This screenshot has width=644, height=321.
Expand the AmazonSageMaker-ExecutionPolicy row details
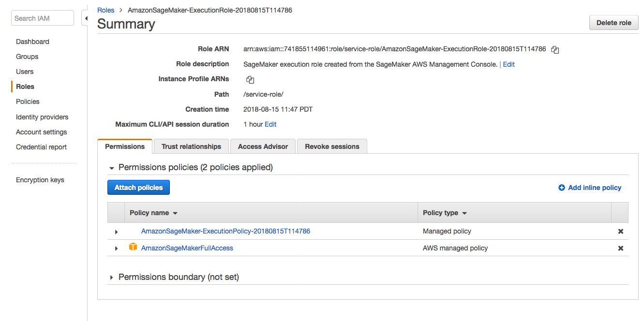[116, 232]
